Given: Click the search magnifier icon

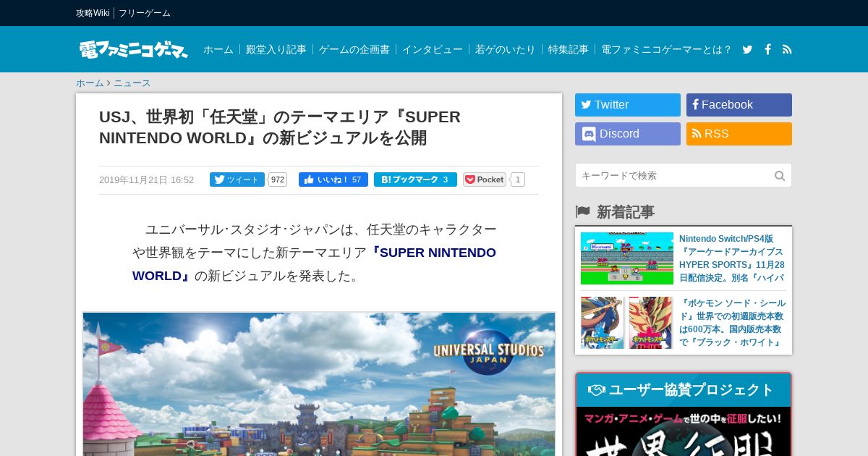Looking at the screenshot, I should click(780, 176).
